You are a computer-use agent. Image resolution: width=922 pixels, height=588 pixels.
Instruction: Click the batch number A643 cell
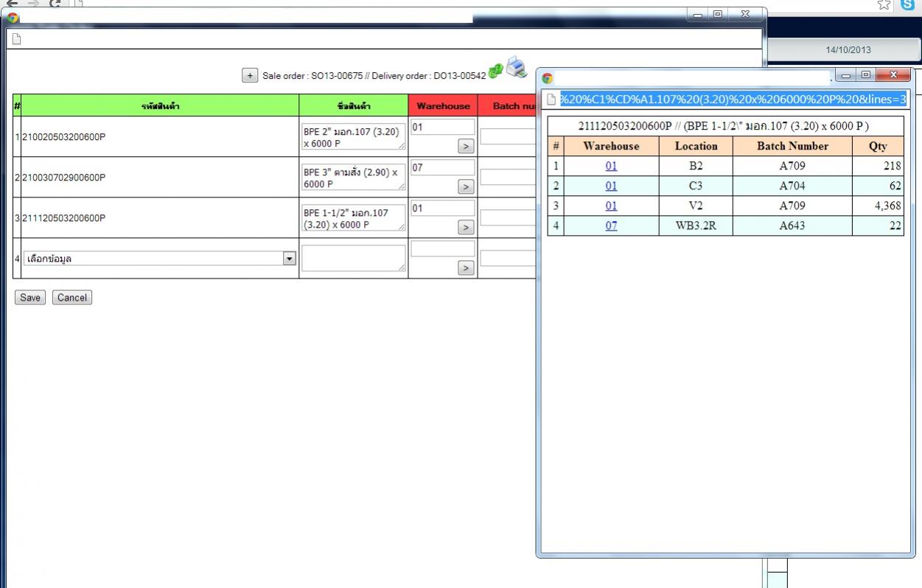tap(792, 225)
